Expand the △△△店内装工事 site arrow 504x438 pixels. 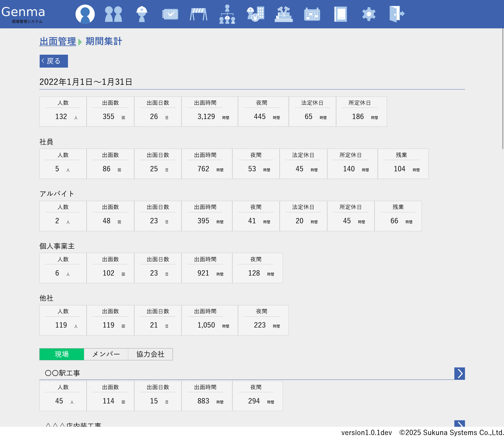(459, 424)
